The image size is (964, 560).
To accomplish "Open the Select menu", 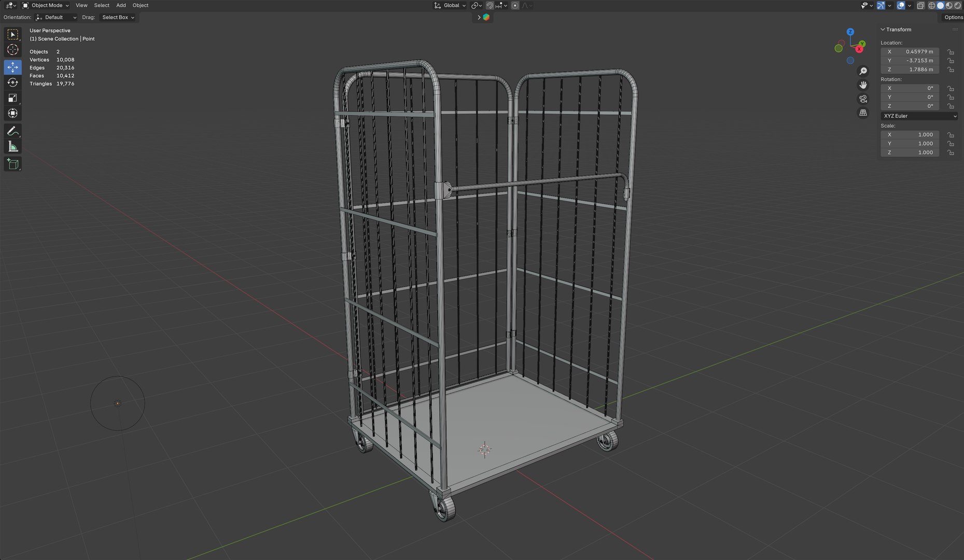I will pos(102,6).
